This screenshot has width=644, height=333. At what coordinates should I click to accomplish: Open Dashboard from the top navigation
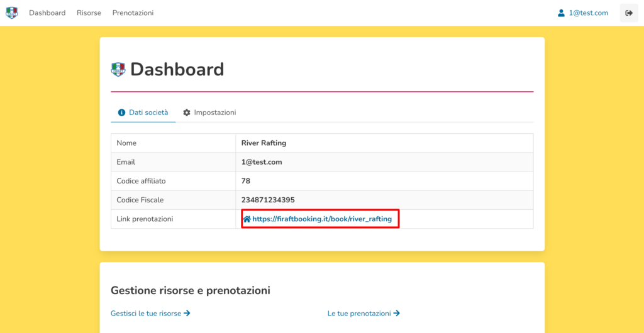47,13
